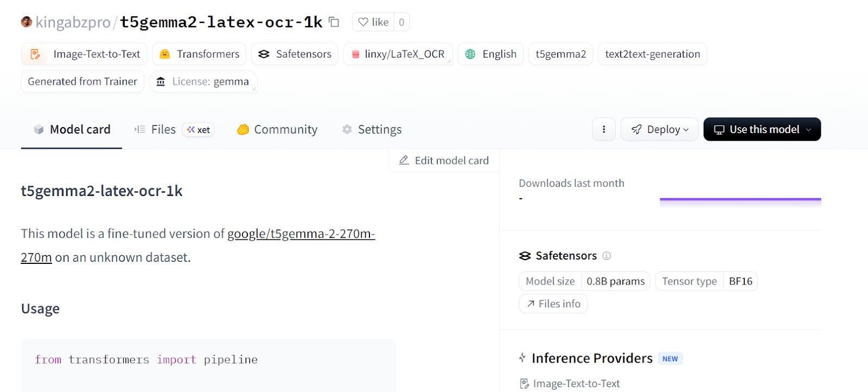Click the Safetensors info circle icon
Viewport: 868px width, 392px height.
(x=607, y=256)
